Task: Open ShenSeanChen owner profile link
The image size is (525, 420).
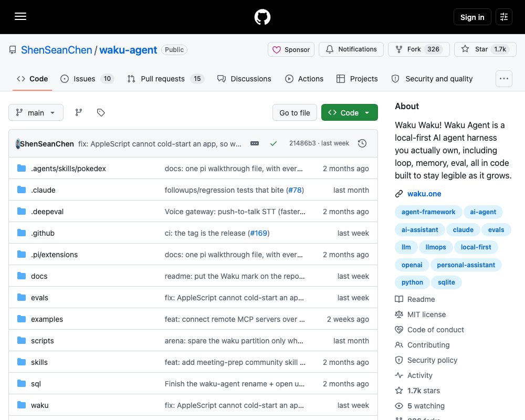Action: pos(57,50)
